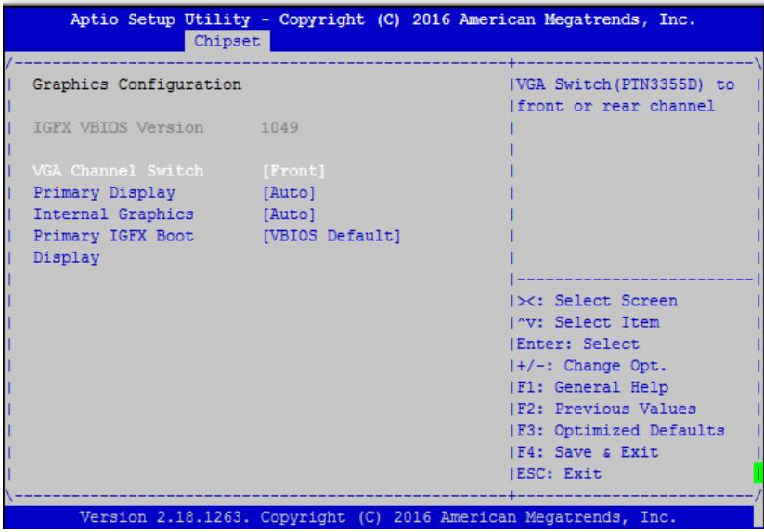Select the Primary Display label
Image resolution: width=764 pixels, height=532 pixels.
(x=104, y=193)
